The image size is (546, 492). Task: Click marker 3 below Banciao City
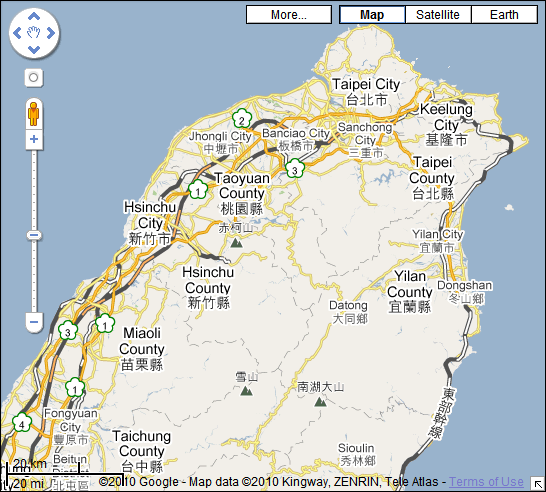point(295,169)
